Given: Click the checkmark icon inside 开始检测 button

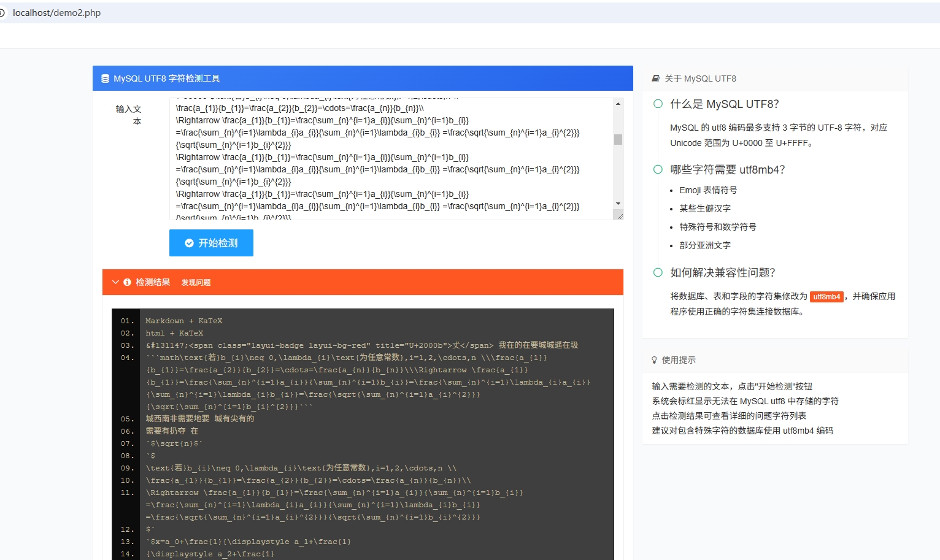Looking at the screenshot, I should [190, 243].
